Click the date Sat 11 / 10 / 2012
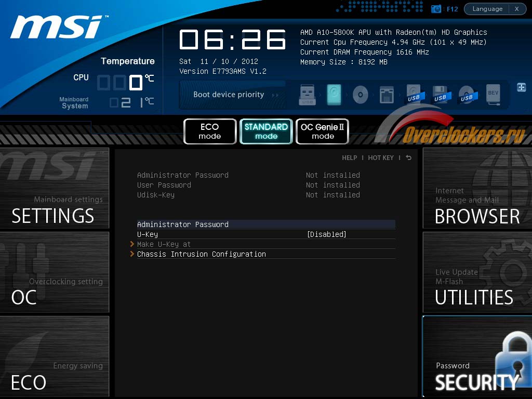This screenshot has width=532, height=399. click(219, 61)
